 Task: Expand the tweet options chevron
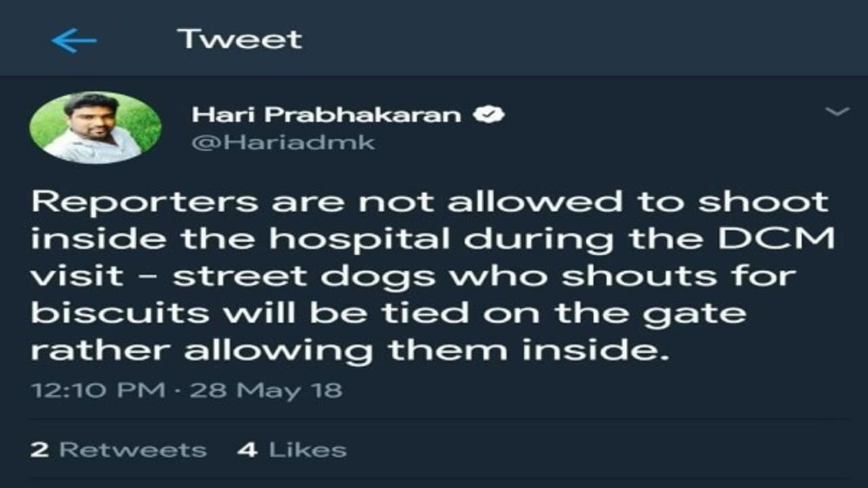[x=837, y=112]
